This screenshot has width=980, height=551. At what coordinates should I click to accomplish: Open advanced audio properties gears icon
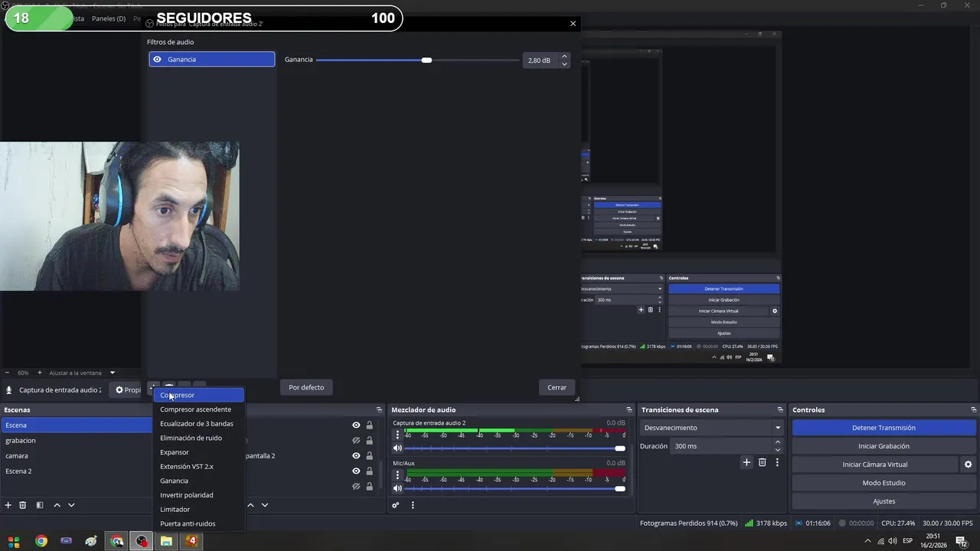pos(396,505)
